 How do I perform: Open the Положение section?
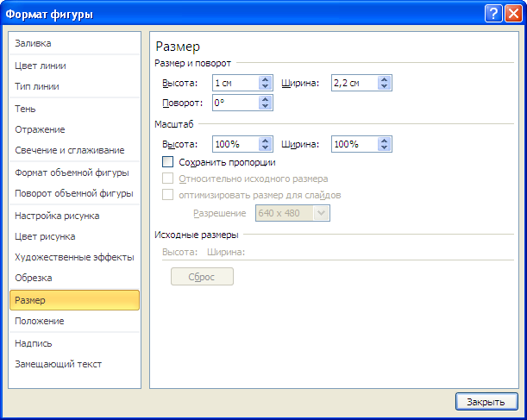pos(40,321)
